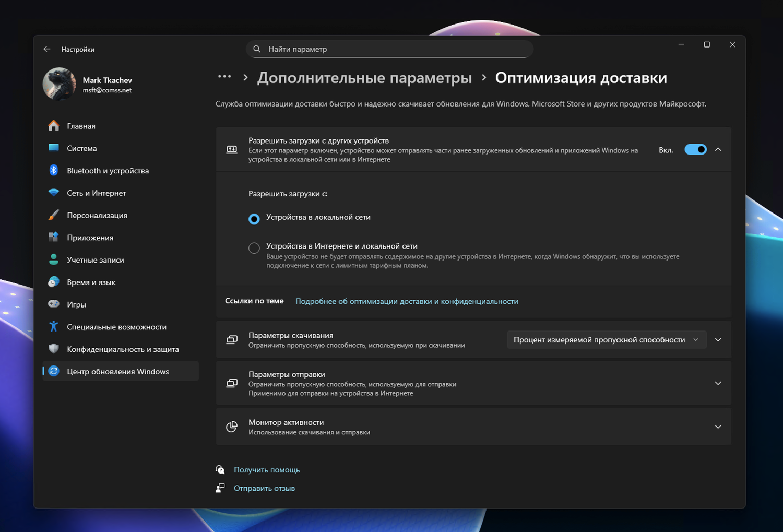
Task: Click the Монитор активности title text
Action: 286,422
